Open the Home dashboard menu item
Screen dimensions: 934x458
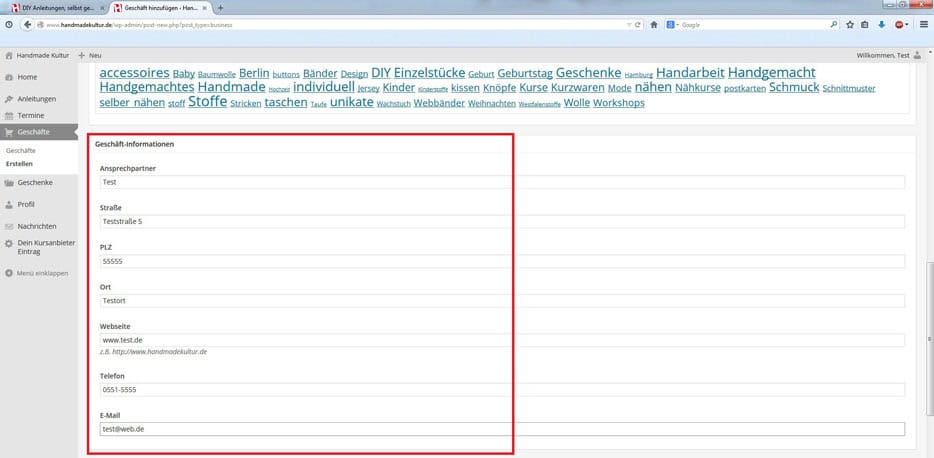point(27,77)
